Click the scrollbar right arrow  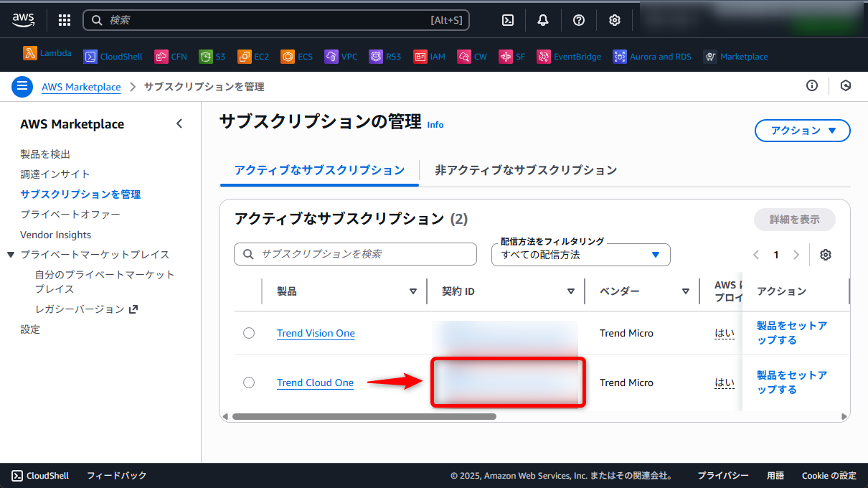click(844, 416)
